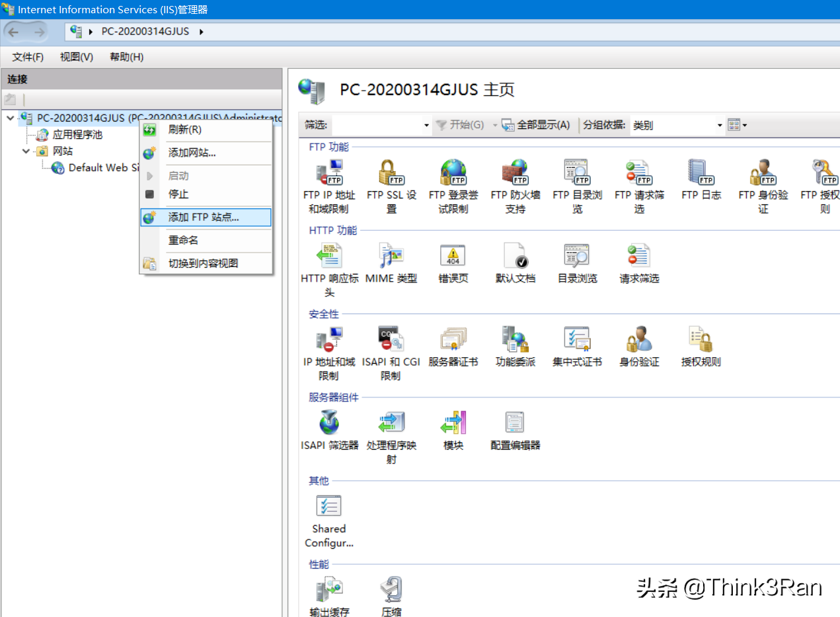The height and width of the screenshot is (617, 840).
Task: Open FTP 日志 feature
Action: 701,180
